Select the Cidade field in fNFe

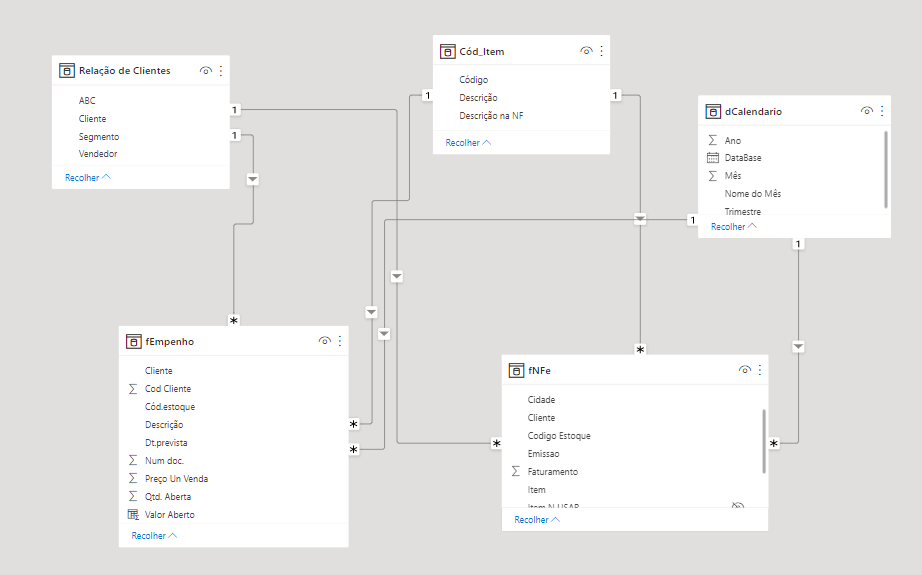point(541,400)
